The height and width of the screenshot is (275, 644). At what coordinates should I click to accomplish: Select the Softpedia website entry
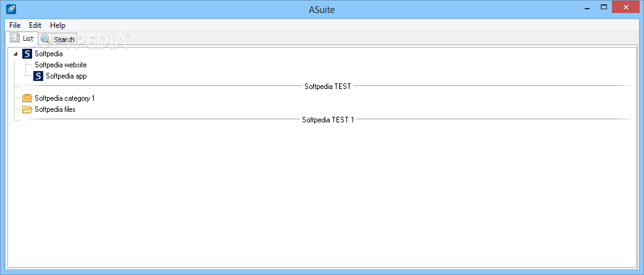[x=61, y=65]
